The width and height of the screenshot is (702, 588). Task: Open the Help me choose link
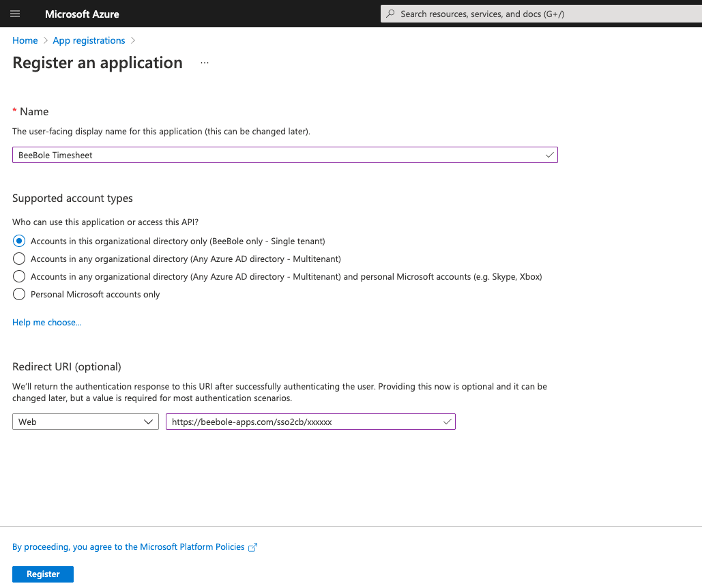click(46, 322)
